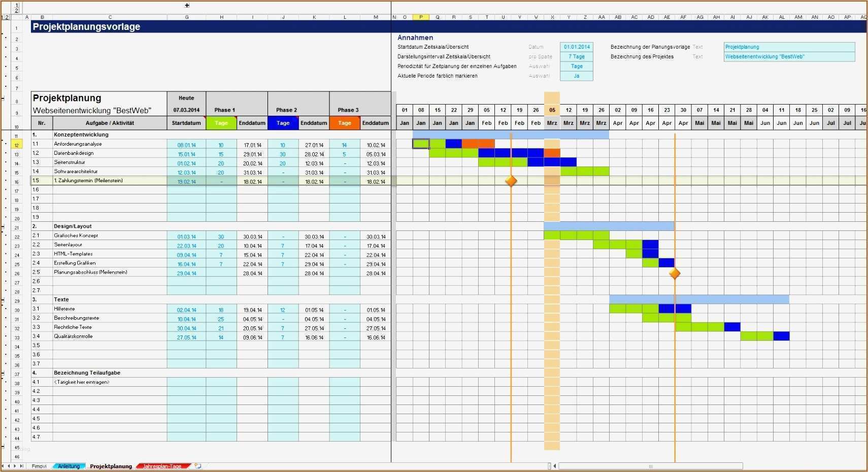Click column outline level 1 button

coord(16,5)
